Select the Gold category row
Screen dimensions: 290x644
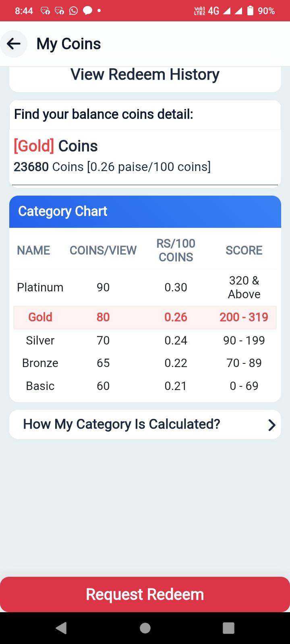coord(145,317)
